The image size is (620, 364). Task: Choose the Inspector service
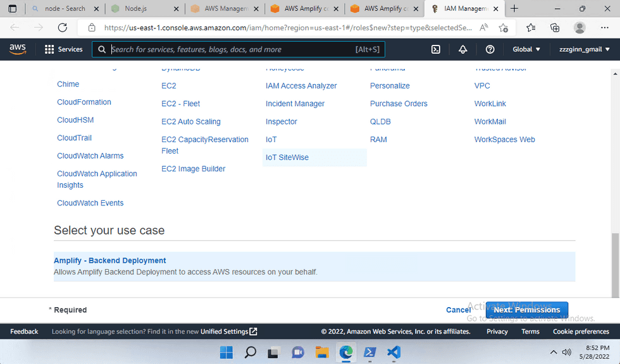coord(281,121)
